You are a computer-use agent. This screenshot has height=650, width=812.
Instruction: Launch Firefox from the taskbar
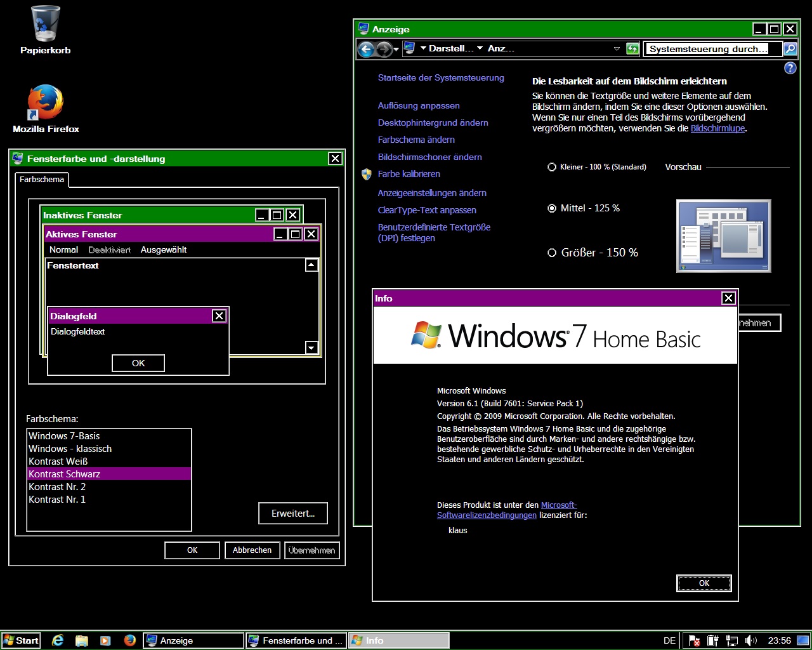130,640
